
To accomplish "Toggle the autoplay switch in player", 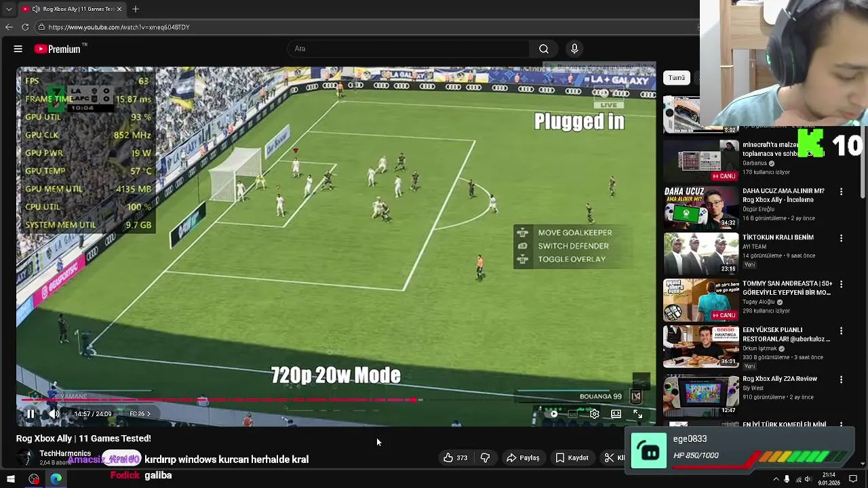I will 551,413.
